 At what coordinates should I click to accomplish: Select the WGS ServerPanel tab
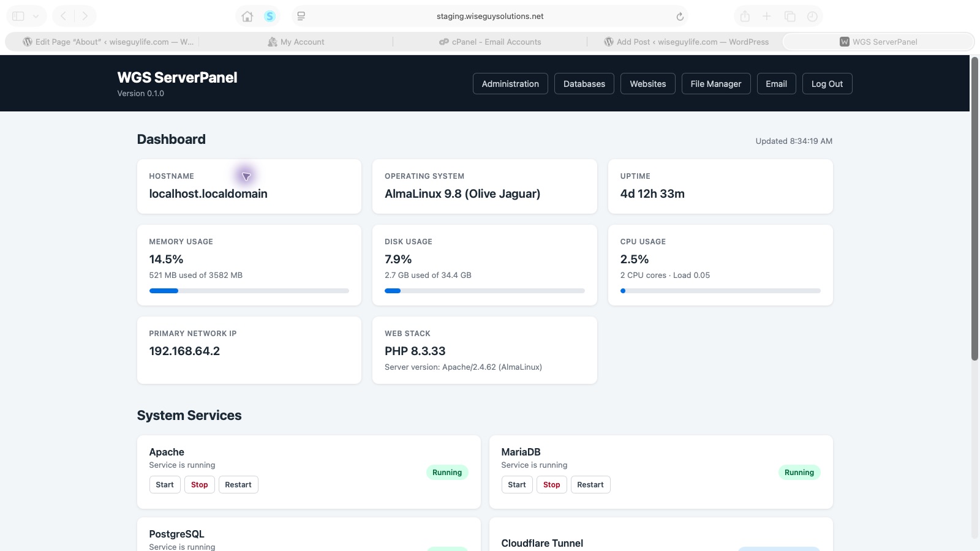click(x=878, y=42)
